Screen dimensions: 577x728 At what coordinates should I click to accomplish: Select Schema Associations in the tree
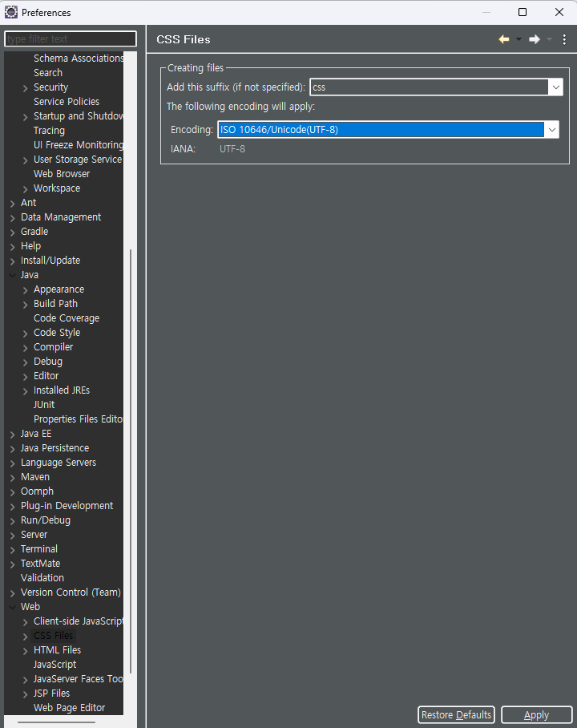tap(79, 59)
